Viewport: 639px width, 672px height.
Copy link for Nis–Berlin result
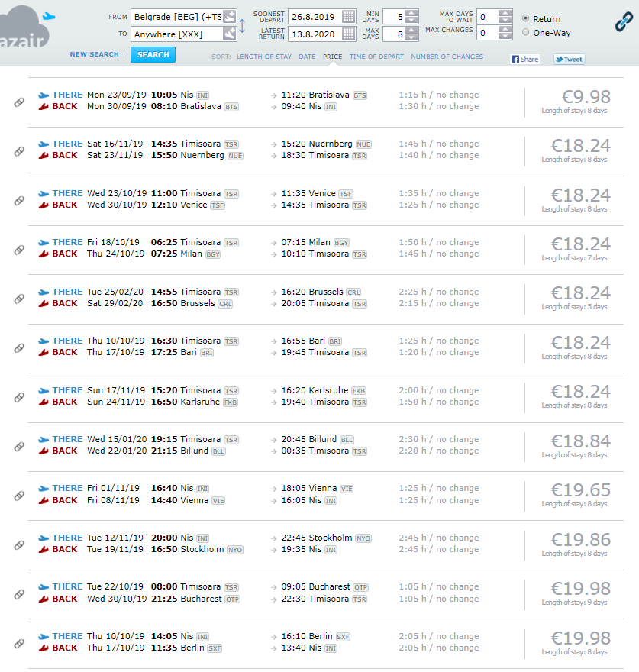click(19, 644)
